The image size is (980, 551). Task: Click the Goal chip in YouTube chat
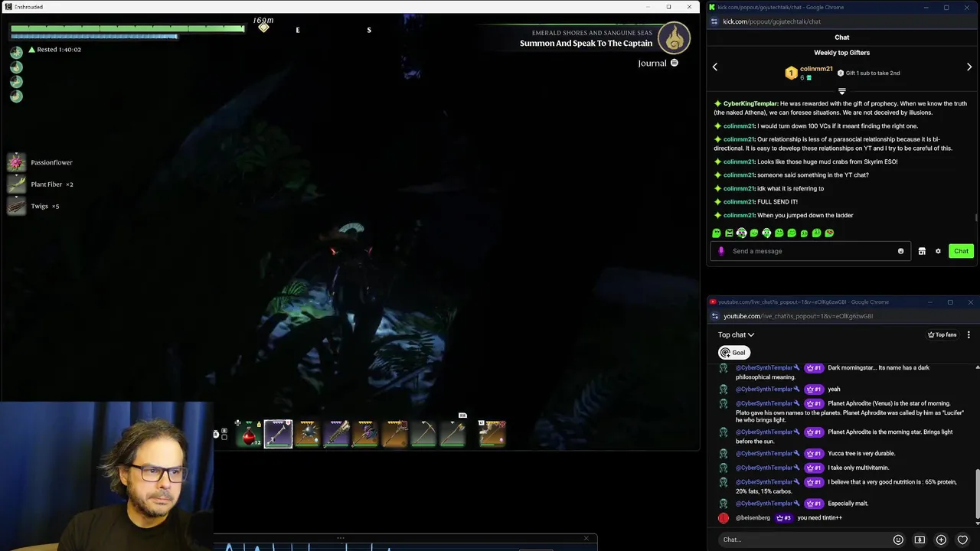(x=733, y=353)
